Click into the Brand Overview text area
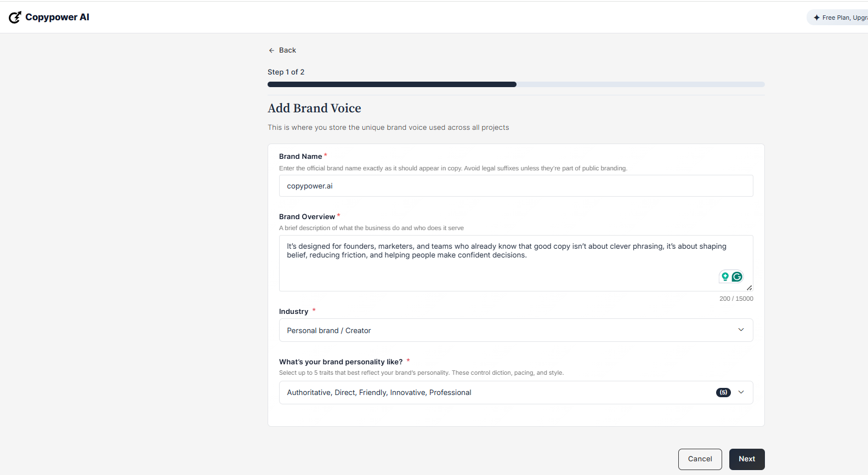Screen dimensions: 868x475 point(516,264)
